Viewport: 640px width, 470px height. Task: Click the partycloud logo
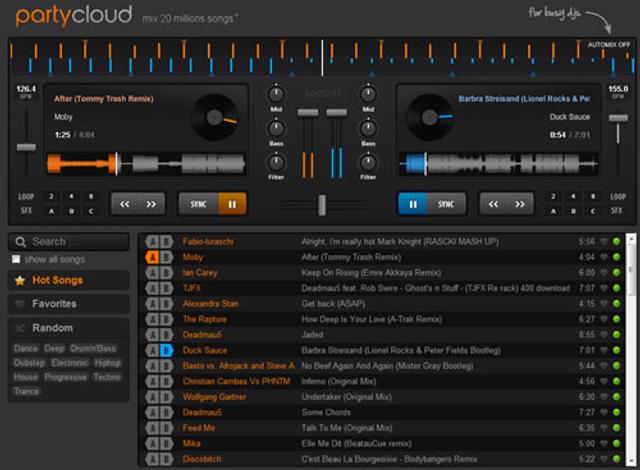click(74, 16)
